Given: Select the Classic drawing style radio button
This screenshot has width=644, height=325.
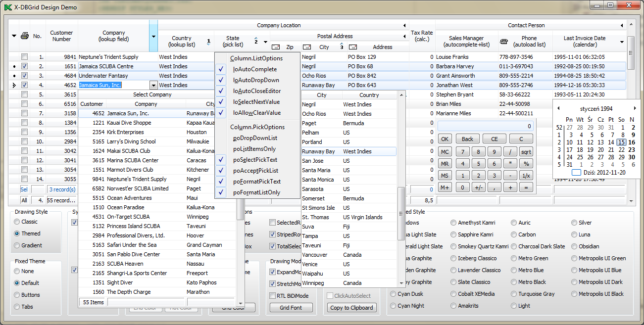Looking at the screenshot, I should coord(17,222).
